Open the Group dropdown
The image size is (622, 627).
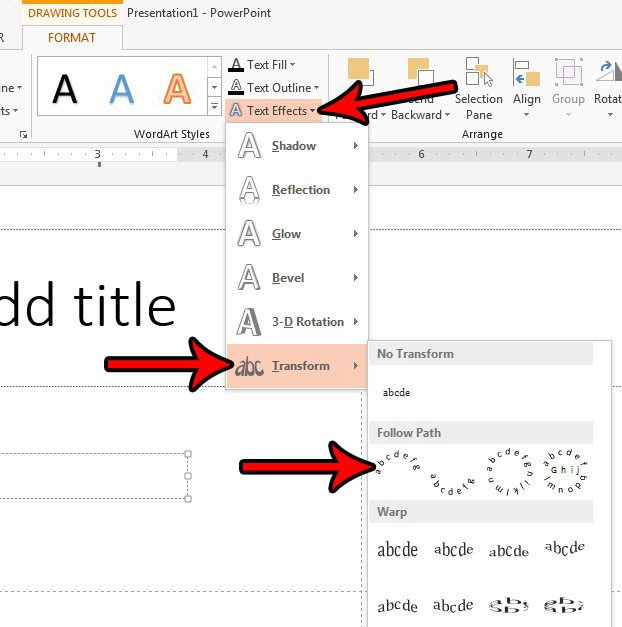(x=568, y=89)
